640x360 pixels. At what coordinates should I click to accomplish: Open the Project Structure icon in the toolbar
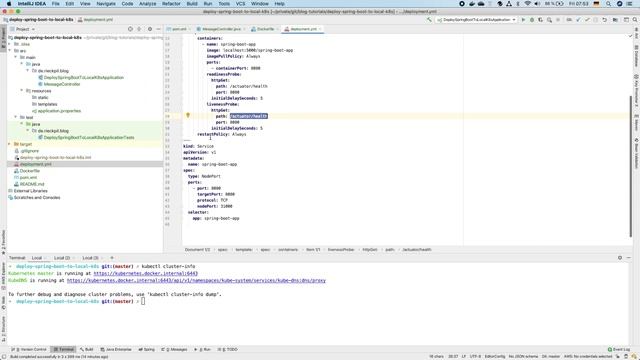pos(615,20)
